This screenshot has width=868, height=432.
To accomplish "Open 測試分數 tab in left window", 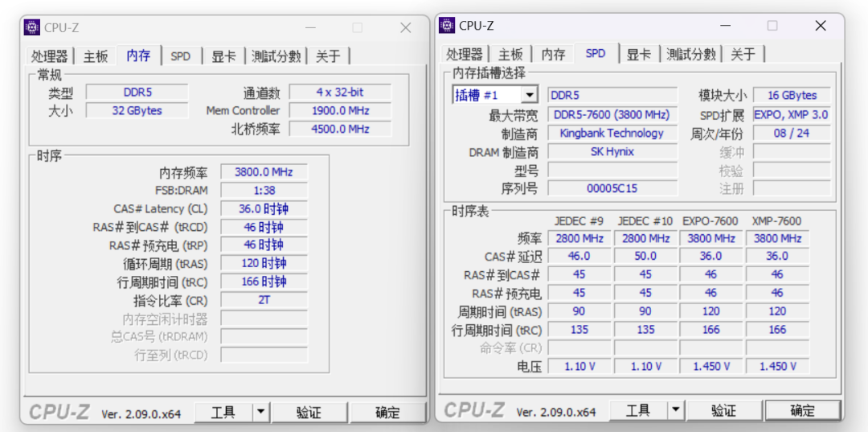I will [x=276, y=56].
